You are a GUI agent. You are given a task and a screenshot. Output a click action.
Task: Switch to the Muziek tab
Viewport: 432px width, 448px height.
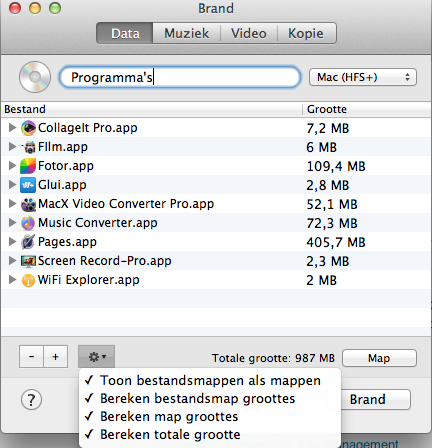[x=187, y=33]
